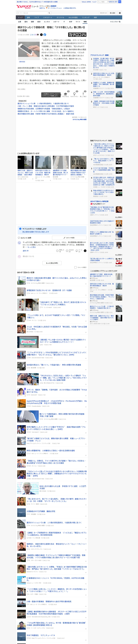Open the 松本人志が大腸がんを公表 article thumbnail
138x644 pixels.
point(28,488)
